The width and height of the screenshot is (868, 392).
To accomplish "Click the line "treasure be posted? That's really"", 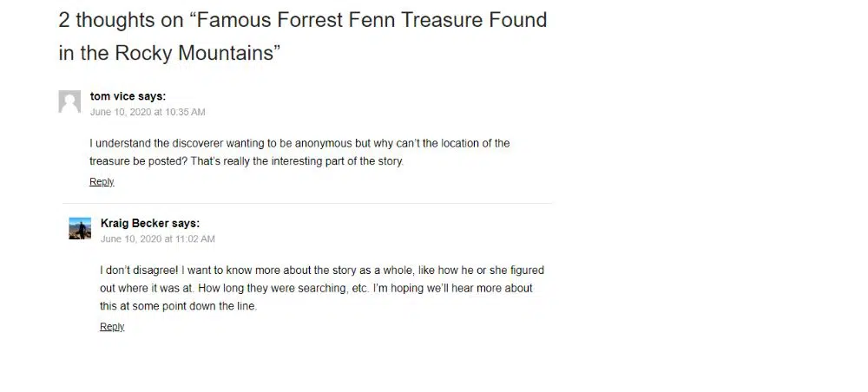I will (x=247, y=161).
